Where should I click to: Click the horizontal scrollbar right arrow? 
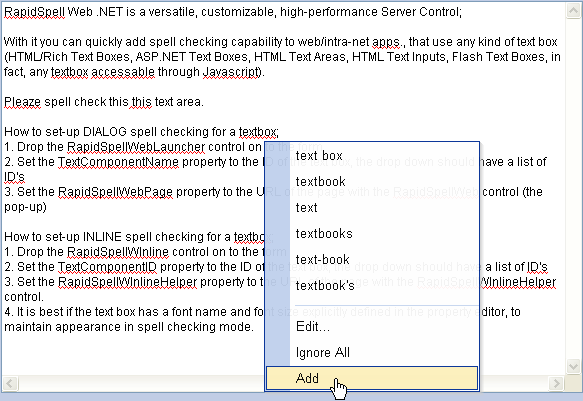click(x=556, y=383)
